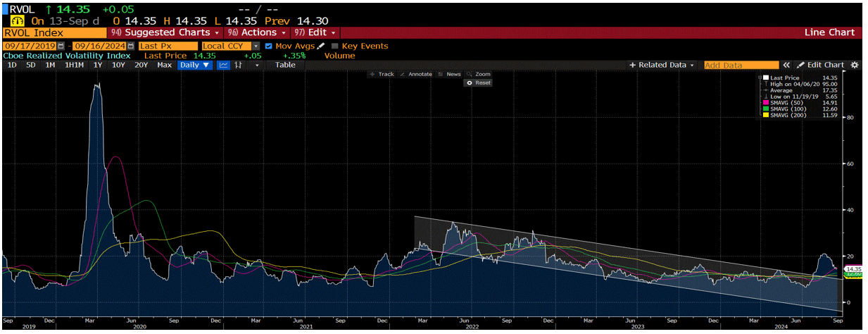Open the Daily periodicity dropdown
Image resolution: width=868 pixels, height=334 pixels.
click(x=195, y=65)
